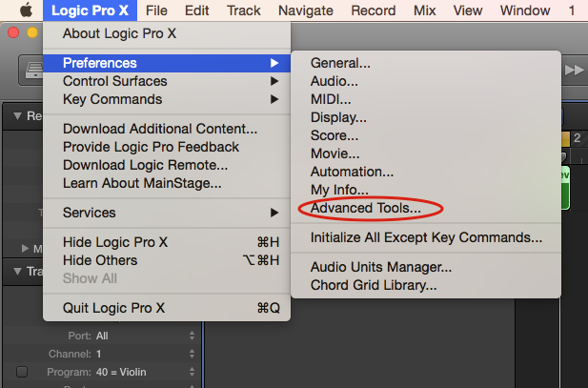
Task: Choose Download Logic Remote
Action: tap(167, 165)
